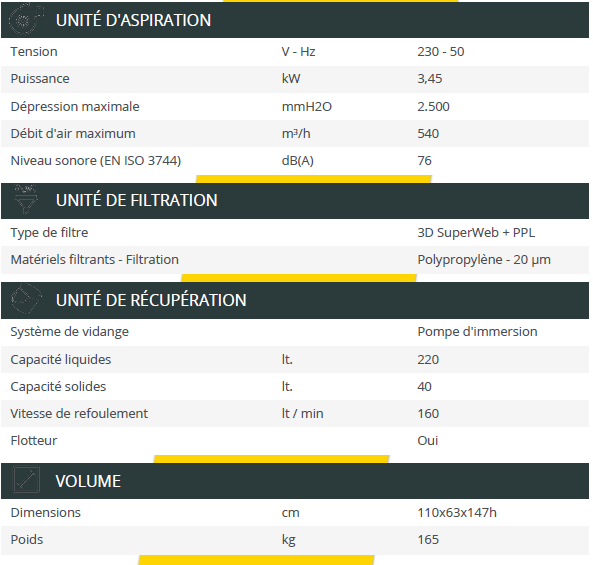Click the Volume section header

pyautogui.click(x=295, y=481)
